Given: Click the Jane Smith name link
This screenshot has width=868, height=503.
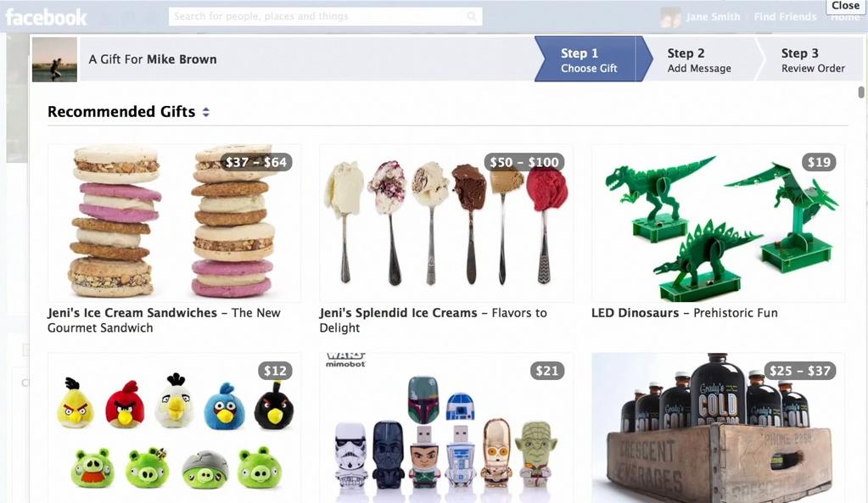Looking at the screenshot, I should [x=713, y=17].
